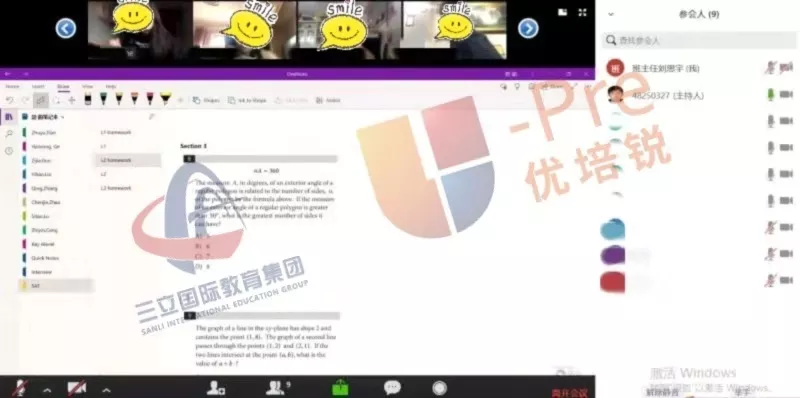Click the Shapes button in Draw ribbon
Screen dimensions: 800x398
click(x=206, y=100)
